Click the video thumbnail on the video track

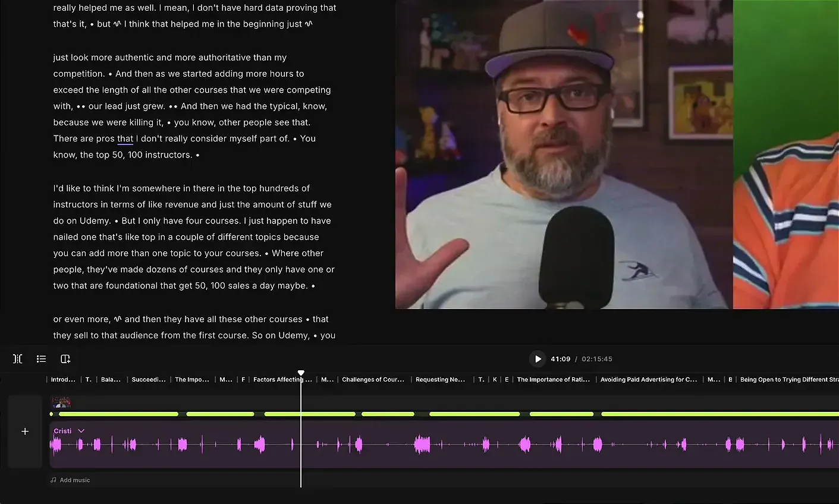pyautogui.click(x=61, y=402)
